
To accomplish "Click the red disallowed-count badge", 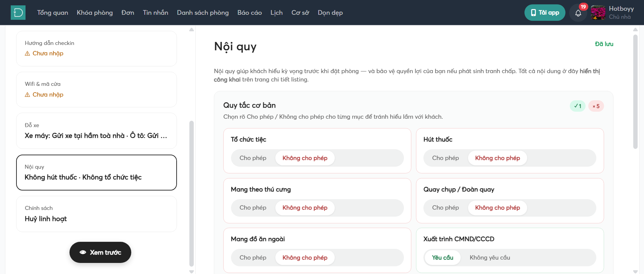I will [x=596, y=106].
